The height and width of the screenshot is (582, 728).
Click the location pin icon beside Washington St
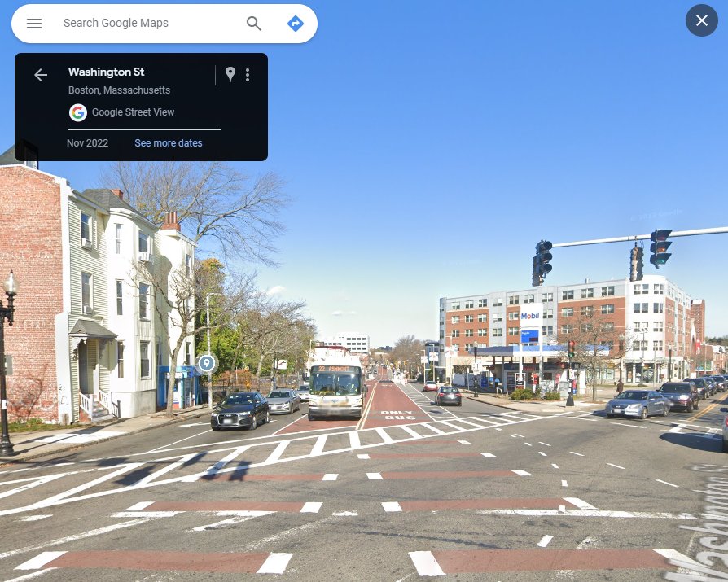(x=230, y=75)
